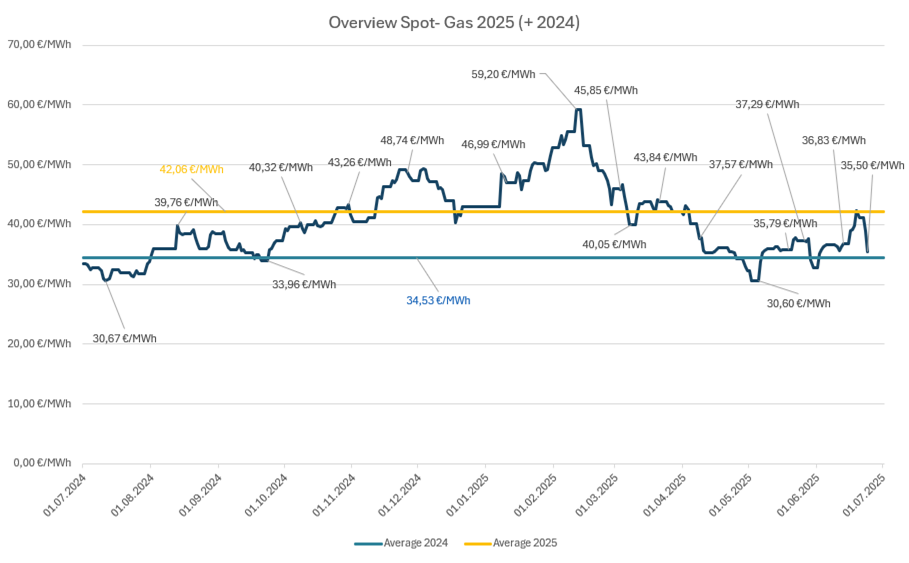
Task: Click the 46,99 €/MWh data label
Action: coord(493,144)
